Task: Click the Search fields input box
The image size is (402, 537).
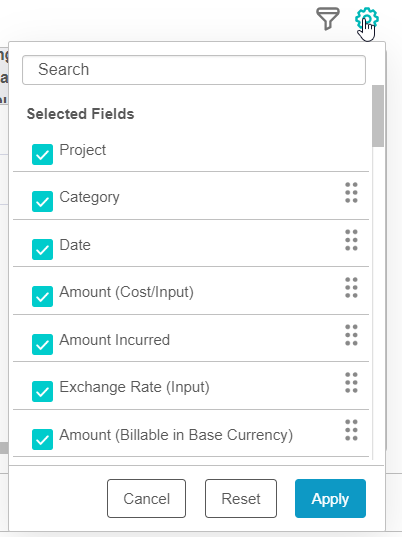Action: tap(194, 70)
